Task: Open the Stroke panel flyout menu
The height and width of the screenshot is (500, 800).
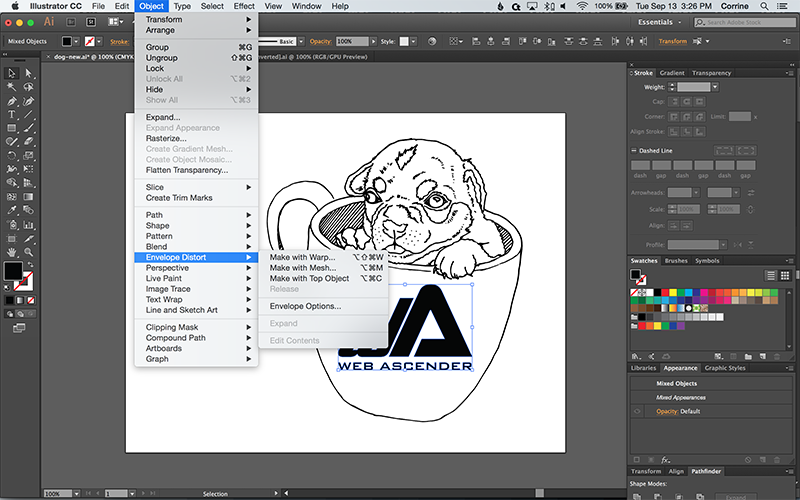Action: point(790,73)
